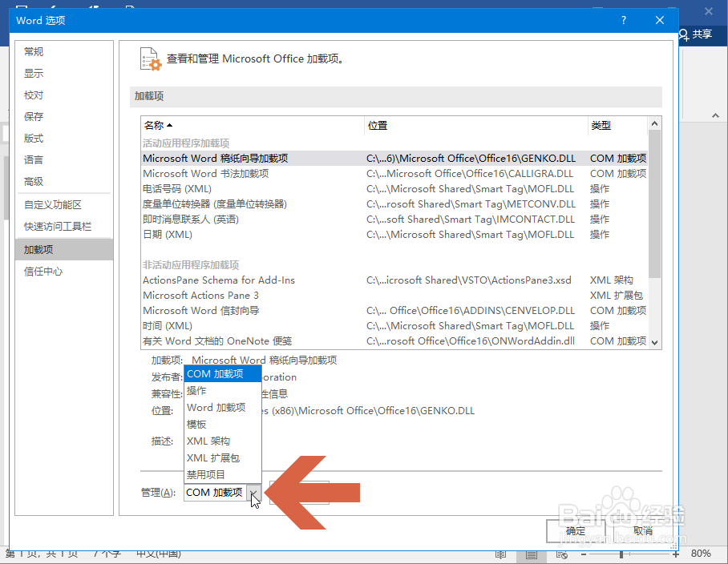Close the Word 选项 dialog

pyautogui.click(x=660, y=20)
